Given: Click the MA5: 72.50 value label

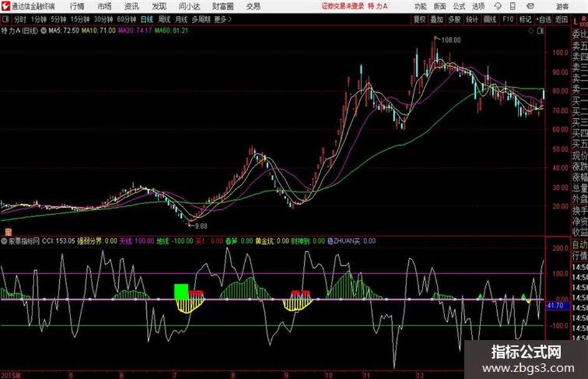Looking at the screenshot, I should coord(63,30).
